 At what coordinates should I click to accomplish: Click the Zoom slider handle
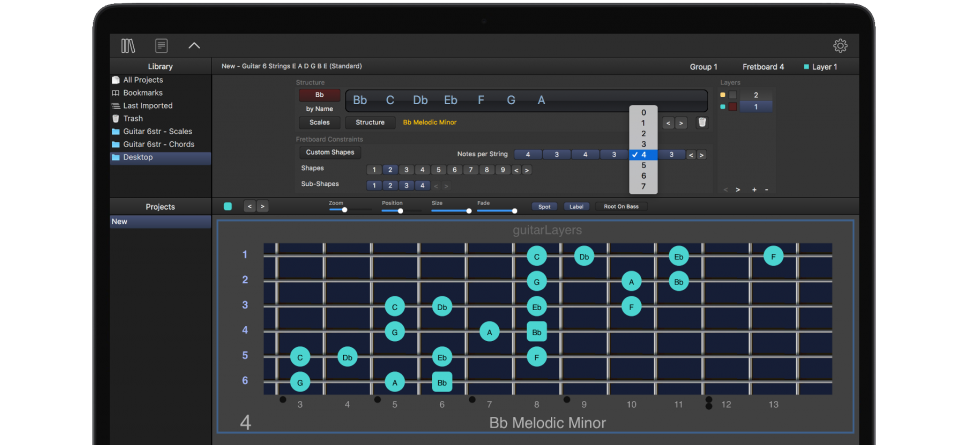coord(344,210)
